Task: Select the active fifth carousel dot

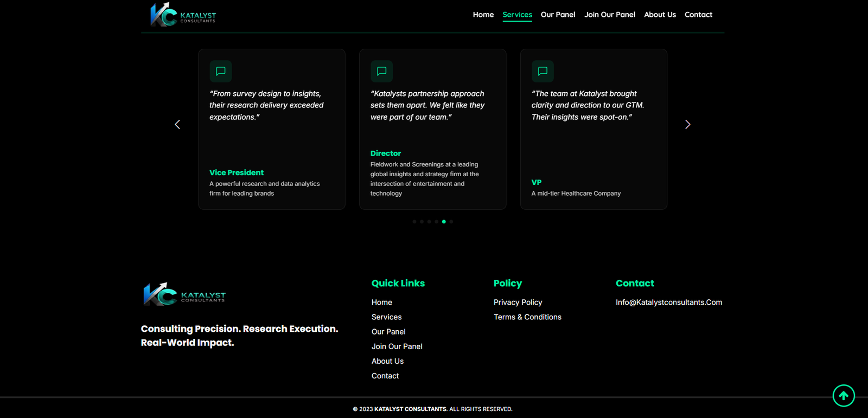Action: point(444,222)
